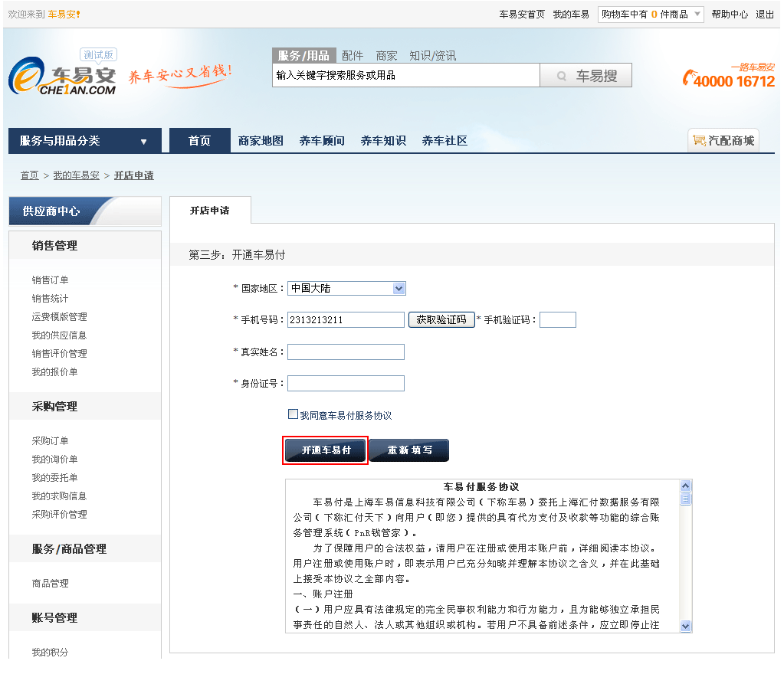Viewport: 784px width, 674px height.
Task: Open 养车顾问 in the navigation bar
Action: pos(322,141)
